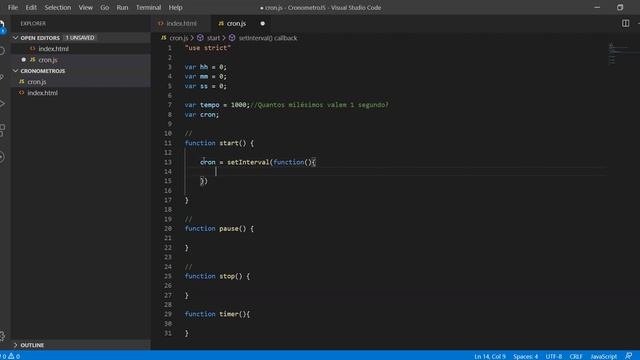Screen dimensions: 640x360
Task: Open the UTF-8 encoding selector
Action: pyautogui.click(x=553, y=356)
